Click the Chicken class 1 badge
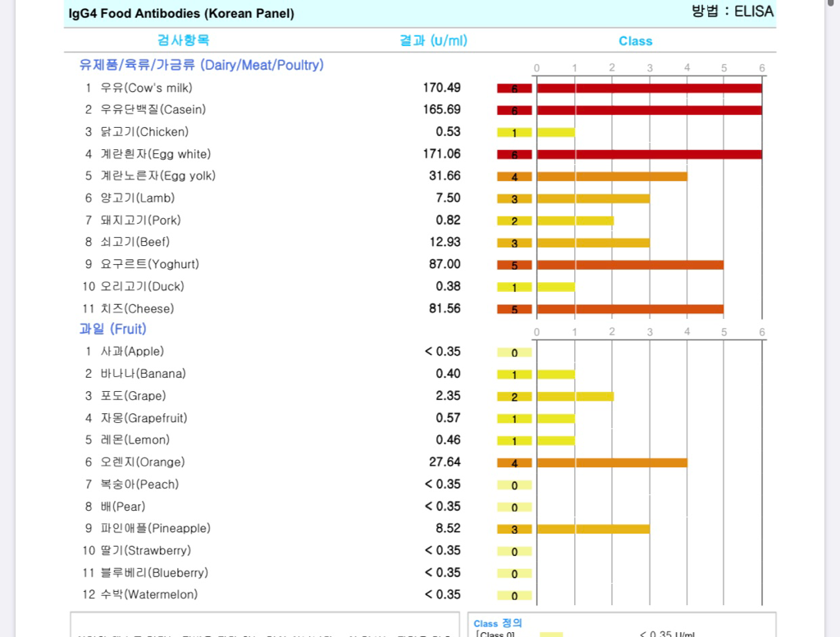The height and width of the screenshot is (637, 840). click(514, 133)
